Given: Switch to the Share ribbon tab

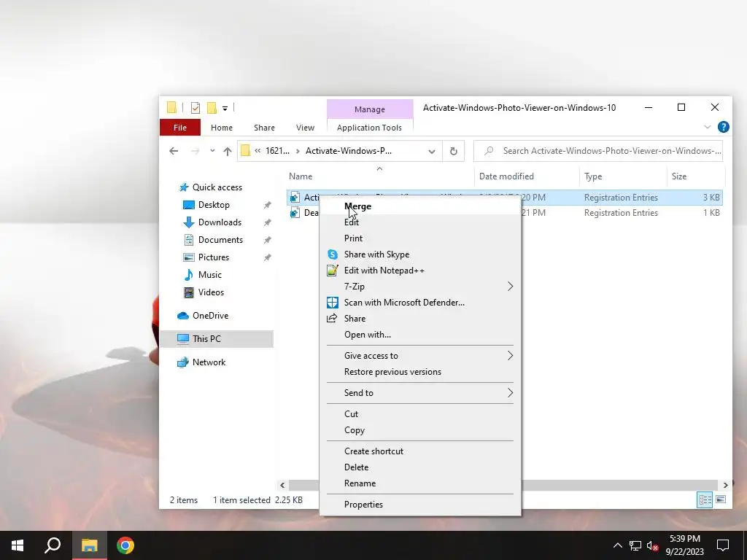Looking at the screenshot, I should tap(264, 128).
